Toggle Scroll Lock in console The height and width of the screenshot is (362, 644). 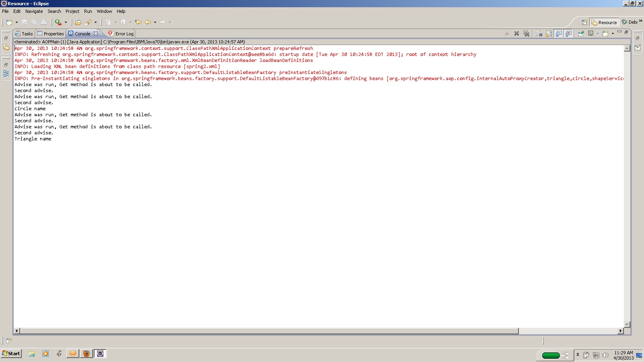[x=549, y=34]
